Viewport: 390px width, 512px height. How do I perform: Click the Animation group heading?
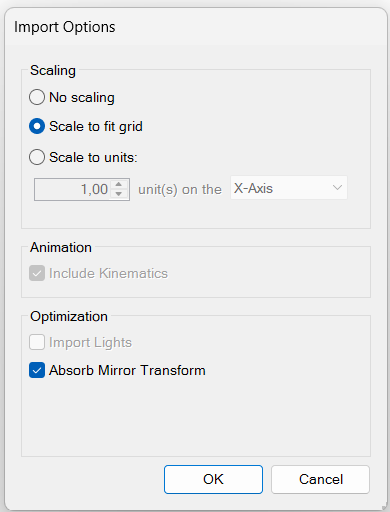coord(61,248)
